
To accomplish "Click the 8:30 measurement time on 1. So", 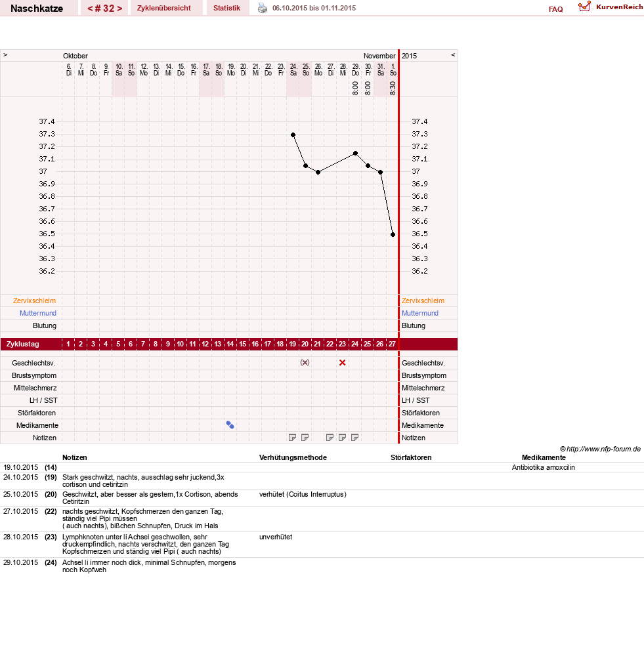I will (x=393, y=89).
